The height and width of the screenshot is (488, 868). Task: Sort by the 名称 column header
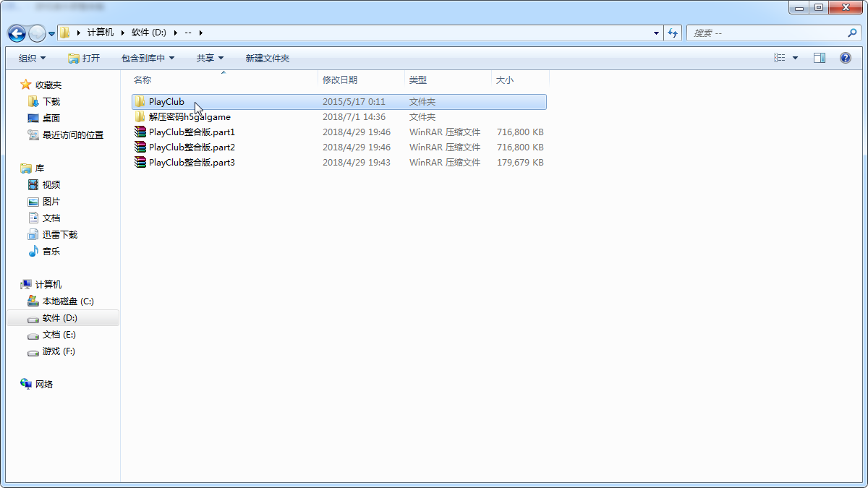pos(224,80)
